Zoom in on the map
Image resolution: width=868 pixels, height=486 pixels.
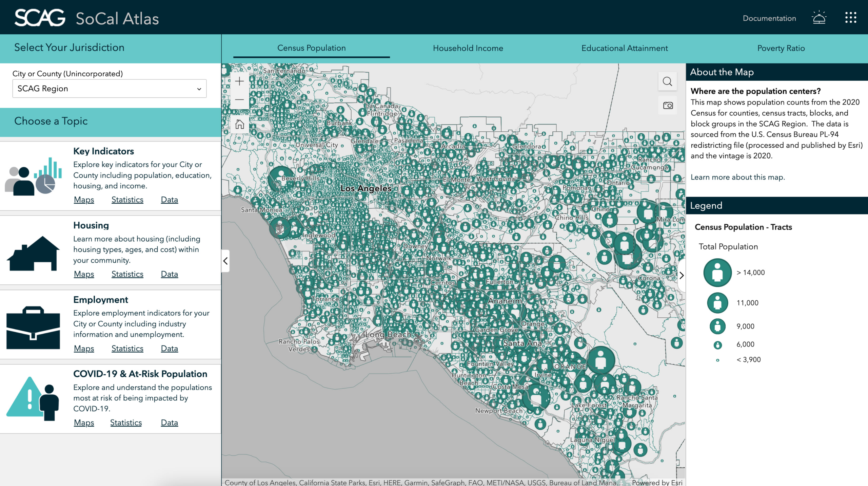coord(239,81)
